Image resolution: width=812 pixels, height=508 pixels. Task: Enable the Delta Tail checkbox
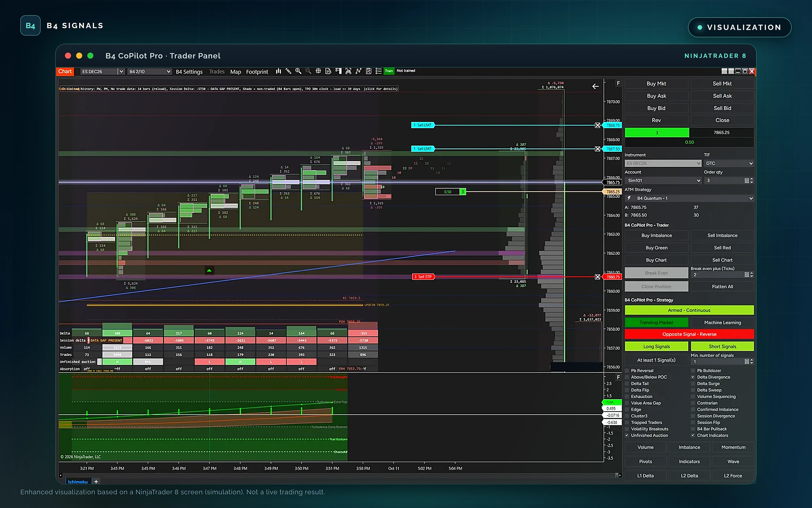[x=627, y=384]
